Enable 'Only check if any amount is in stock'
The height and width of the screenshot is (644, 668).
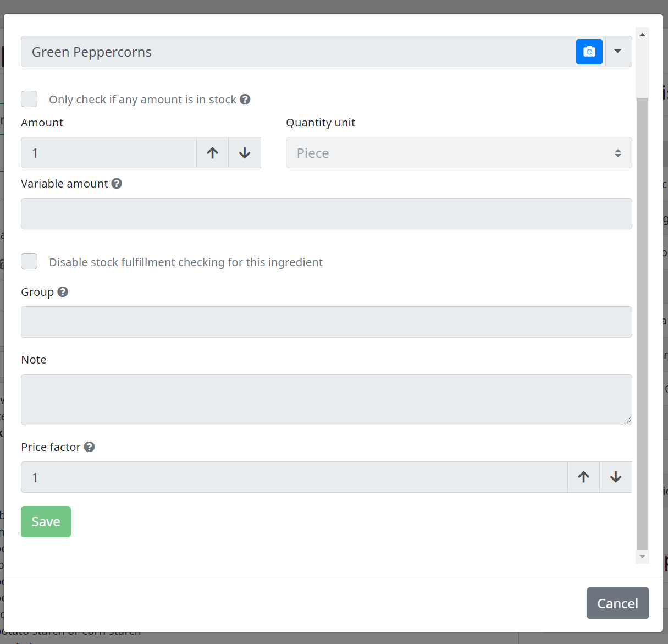(29, 99)
